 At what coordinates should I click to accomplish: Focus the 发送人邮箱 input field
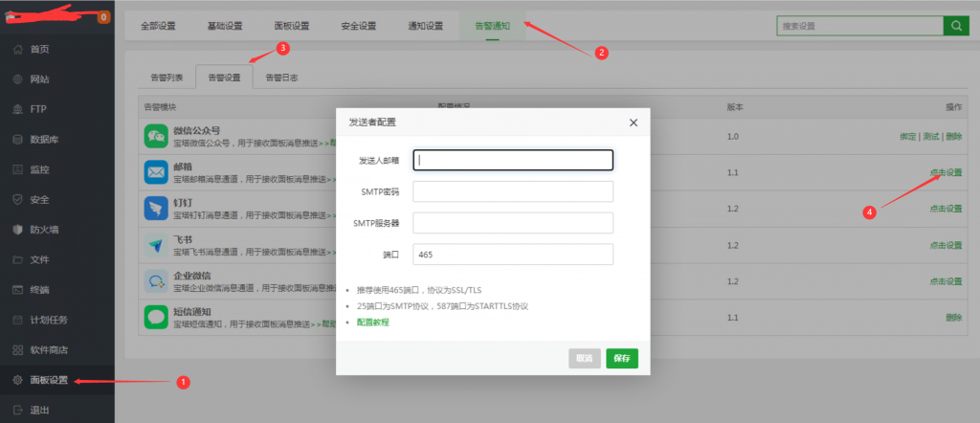(512, 161)
